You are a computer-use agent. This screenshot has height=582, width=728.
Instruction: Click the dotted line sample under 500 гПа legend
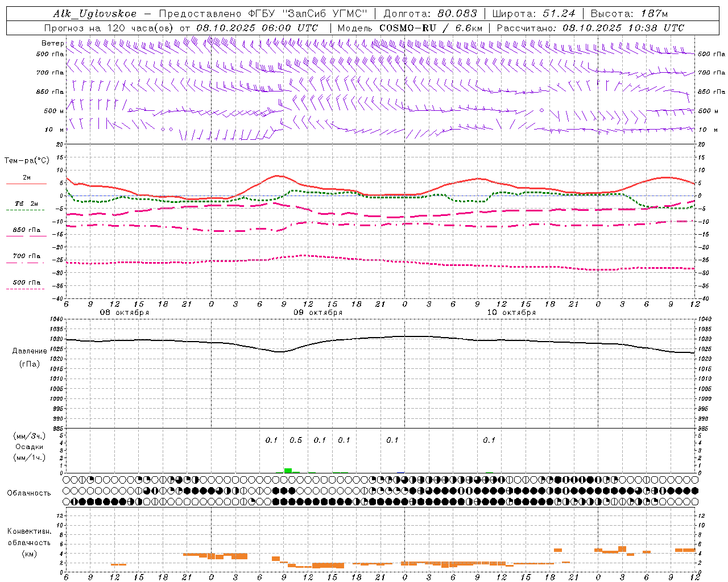pos(25,289)
